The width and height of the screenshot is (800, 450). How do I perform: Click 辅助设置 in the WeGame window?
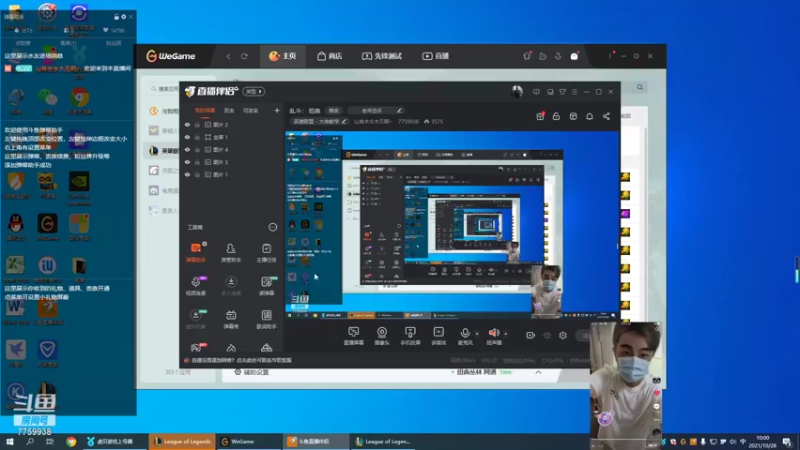coord(252,372)
